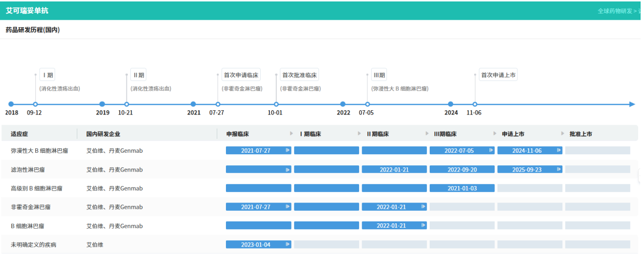The height and width of the screenshot is (263, 644).
Task: Click the arrow icon in 弥漫性大B细胞淋巴瘤's 2021-07-27 bar
Action: coord(288,150)
